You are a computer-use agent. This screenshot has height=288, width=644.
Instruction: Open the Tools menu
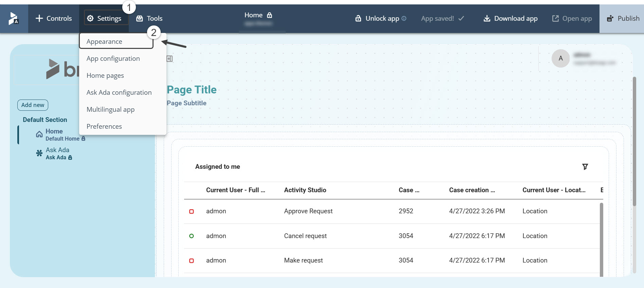pos(149,18)
